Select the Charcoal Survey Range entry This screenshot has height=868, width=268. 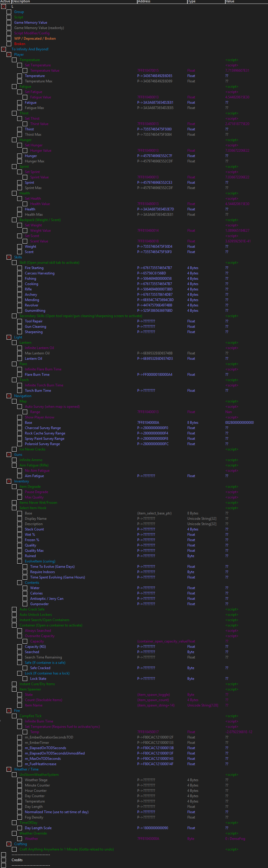click(43, 428)
